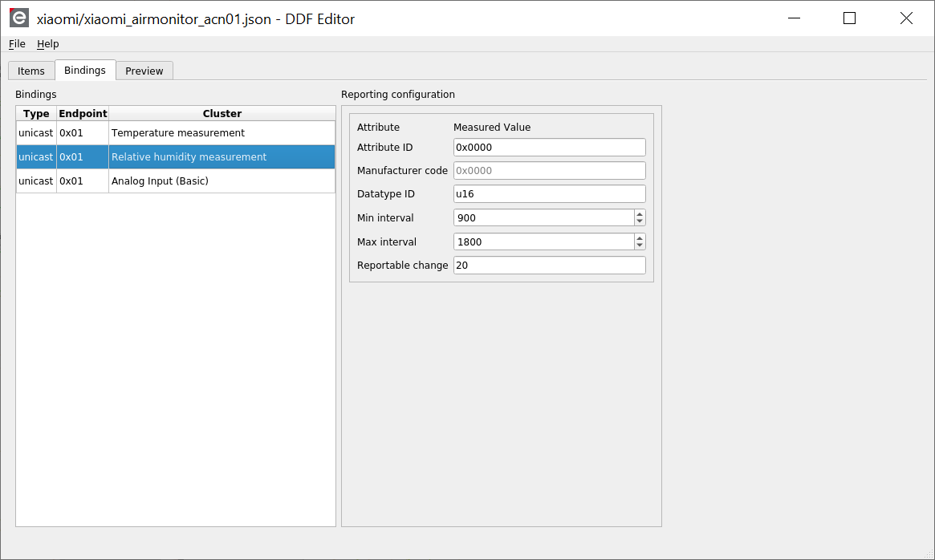Viewport: 935px width, 560px height.
Task: Click the Min interval value box
Action: pyautogui.click(x=543, y=218)
